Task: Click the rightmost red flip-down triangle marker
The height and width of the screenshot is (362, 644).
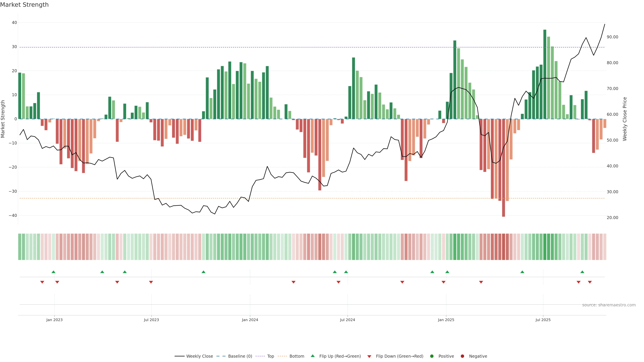Action: tap(590, 282)
